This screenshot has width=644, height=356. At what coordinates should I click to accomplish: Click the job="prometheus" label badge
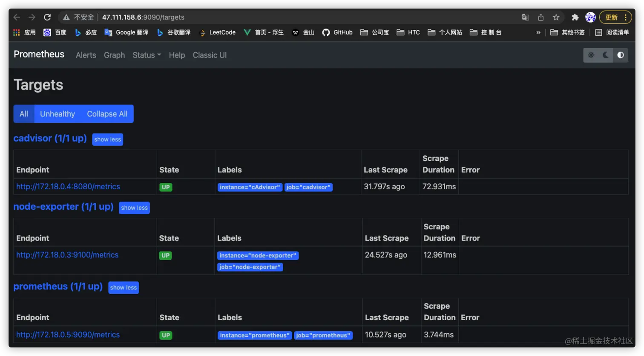coord(323,335)
